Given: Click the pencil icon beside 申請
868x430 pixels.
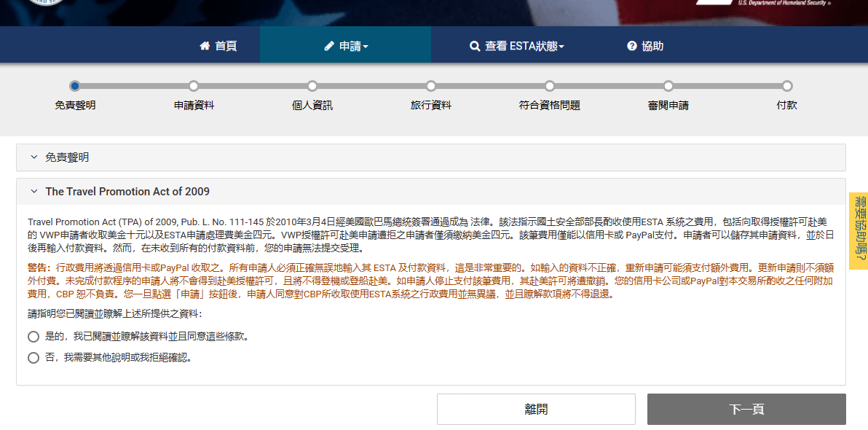Looking at the screenshot, I should coord(329,47).
